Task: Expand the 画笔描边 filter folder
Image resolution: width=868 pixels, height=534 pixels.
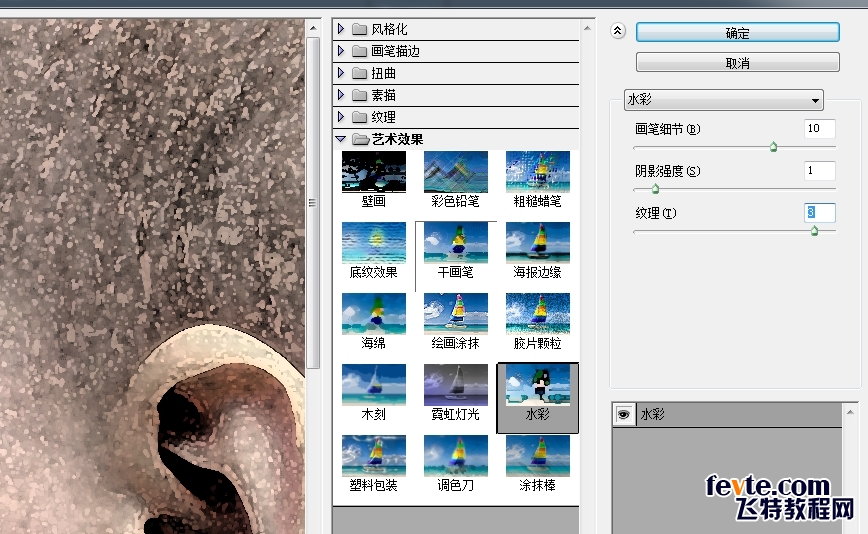Action: click(x=341, y=50)
